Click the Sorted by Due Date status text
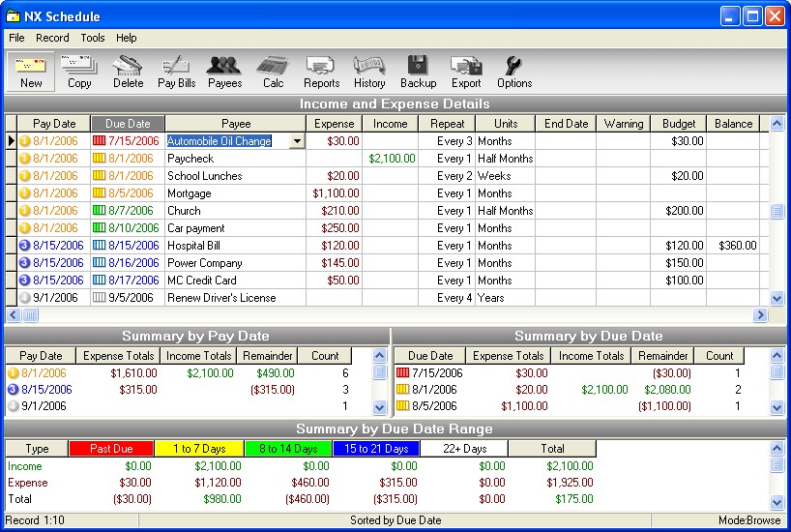 (x=395, y=520)
